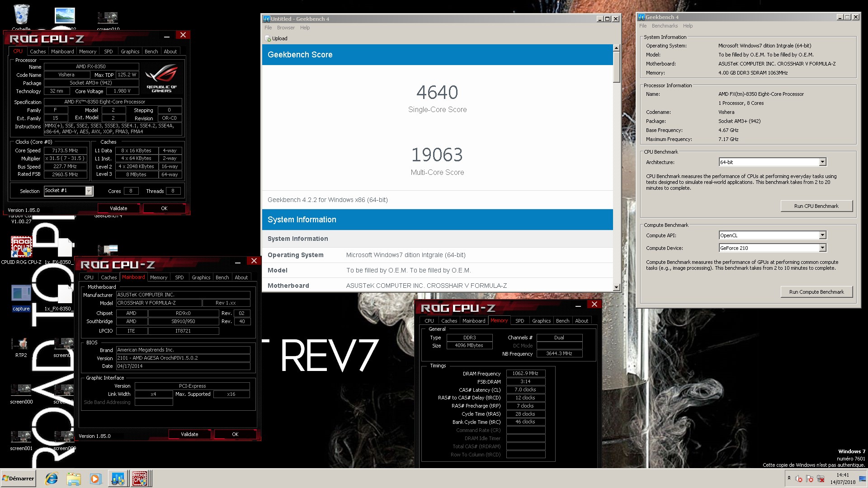Click the Core Voltage 1.980 V field

tap(122, 91)
